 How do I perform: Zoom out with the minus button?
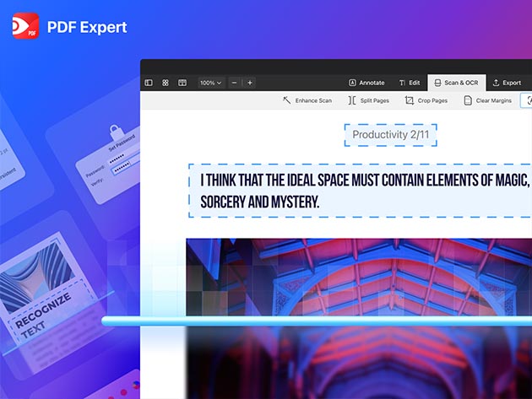234,83
